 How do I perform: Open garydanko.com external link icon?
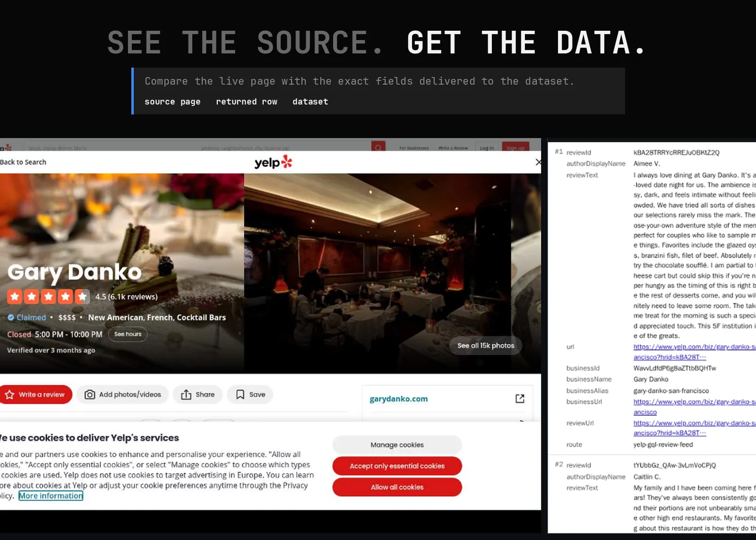pos(520,399)
